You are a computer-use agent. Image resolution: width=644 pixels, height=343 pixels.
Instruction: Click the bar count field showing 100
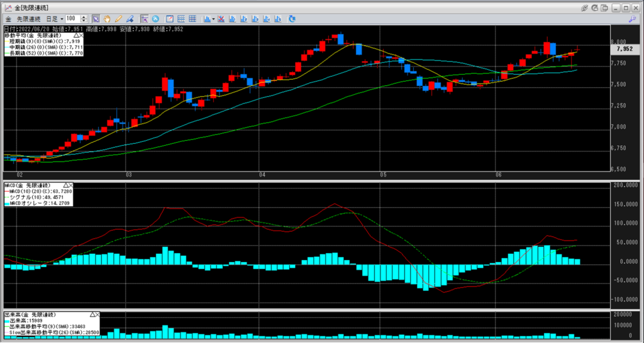pos(73,19)
